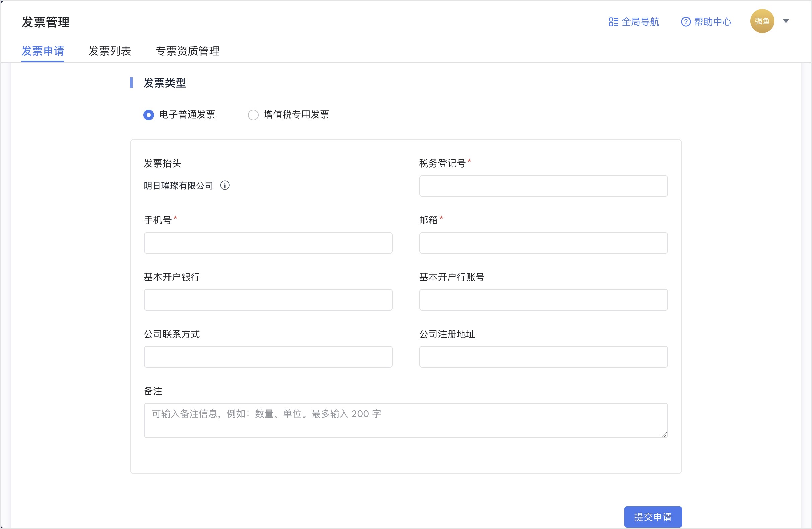Click the 强鱼 avatar circle

[x=762, y=21]
